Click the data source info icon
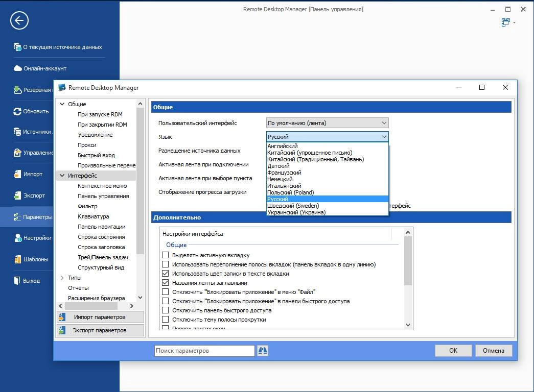This screenshot has width=534, height=392. click(17, 46)
